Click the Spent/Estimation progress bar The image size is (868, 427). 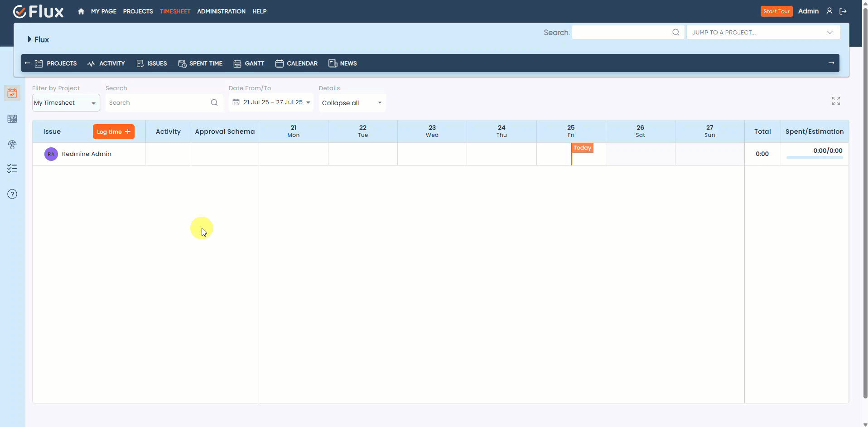pos(815,157)
